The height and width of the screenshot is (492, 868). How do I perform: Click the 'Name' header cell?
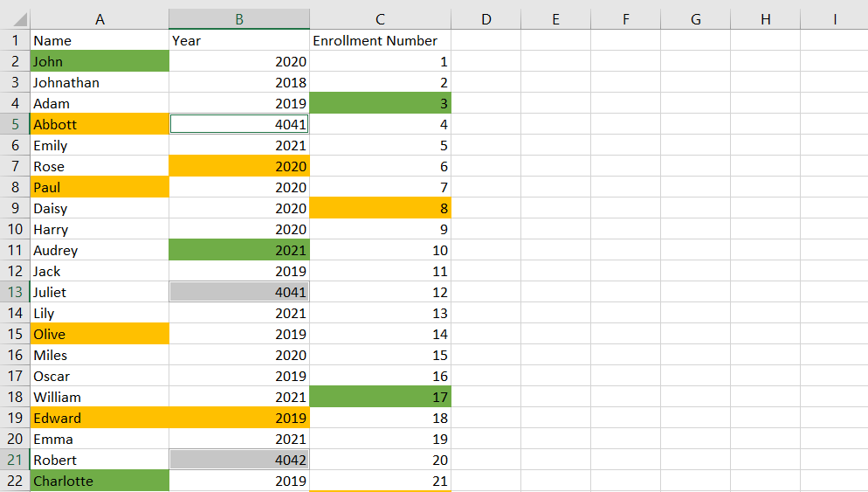pyautogui.click(x=100, y=40)
